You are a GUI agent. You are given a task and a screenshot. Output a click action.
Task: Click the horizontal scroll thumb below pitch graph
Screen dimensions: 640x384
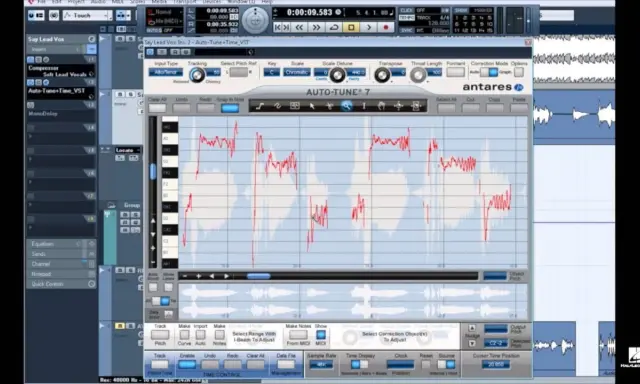[x=259, y=276]
